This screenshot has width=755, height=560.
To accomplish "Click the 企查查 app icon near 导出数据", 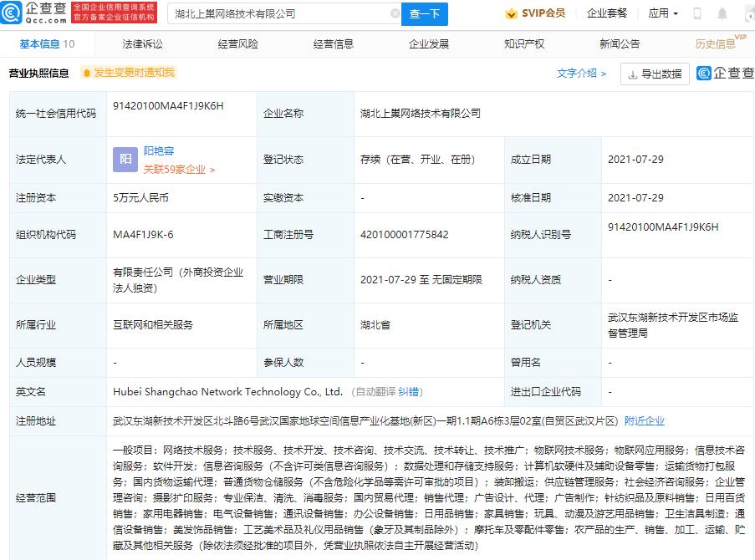I will point(705,73).
